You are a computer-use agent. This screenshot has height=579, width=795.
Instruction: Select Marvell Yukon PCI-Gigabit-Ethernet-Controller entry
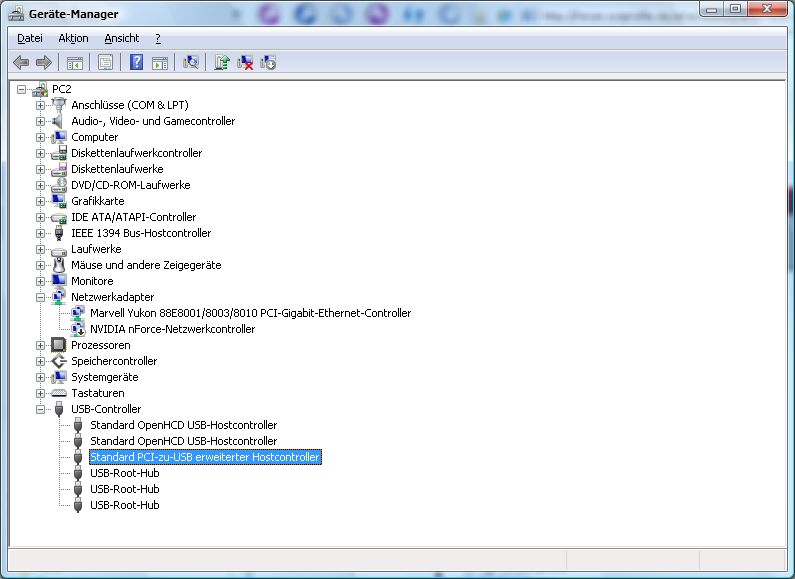(x=250, y=313)
